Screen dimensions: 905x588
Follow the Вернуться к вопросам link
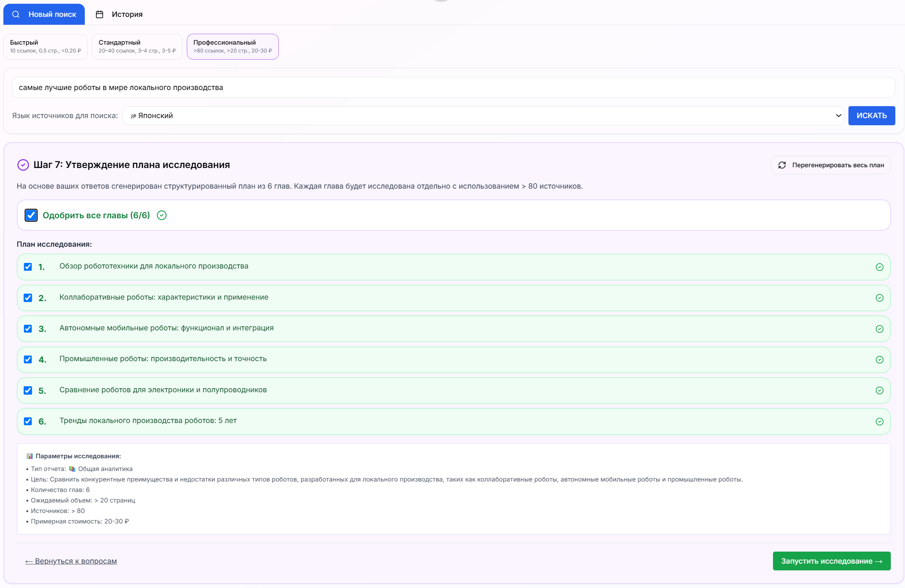coord(71,561)
